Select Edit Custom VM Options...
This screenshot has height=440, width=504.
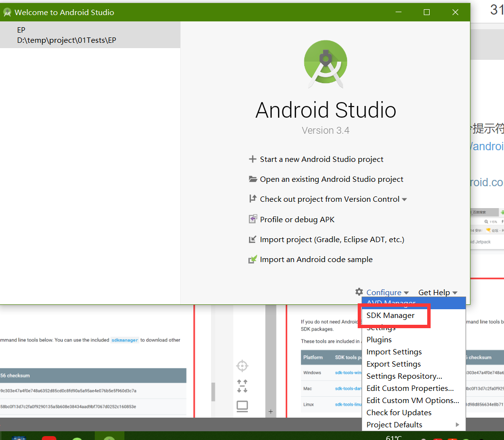[414, 401]
